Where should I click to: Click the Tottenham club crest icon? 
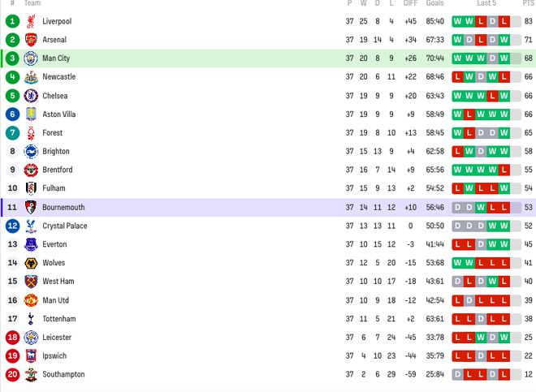31,319
